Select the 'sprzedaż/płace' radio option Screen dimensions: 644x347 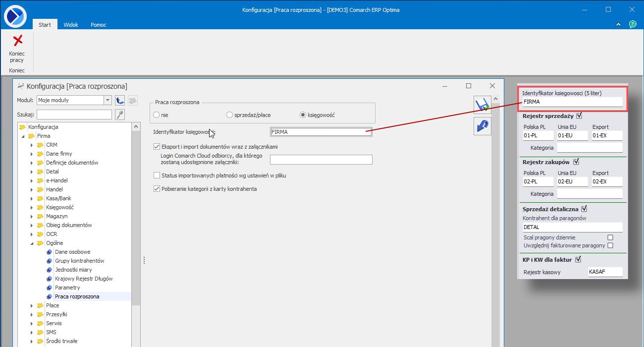(x=230, y=115)
